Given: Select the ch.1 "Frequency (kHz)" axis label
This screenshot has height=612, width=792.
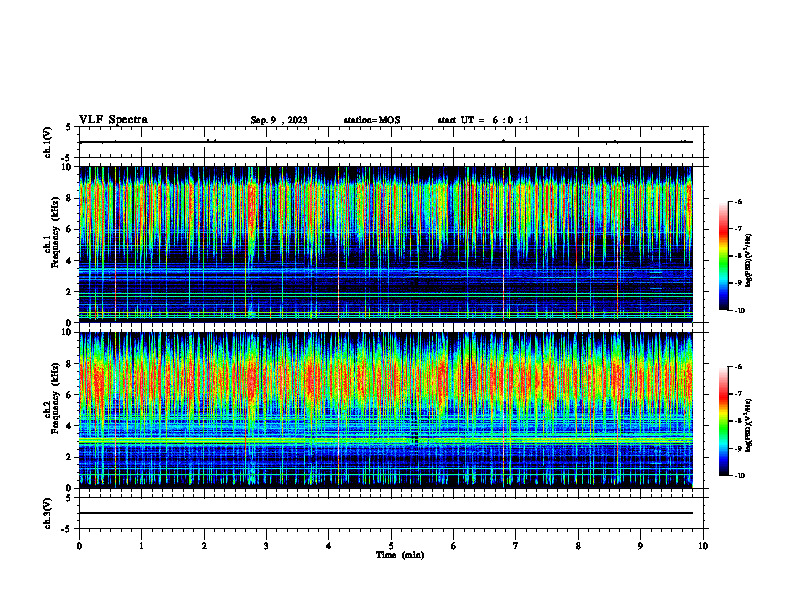Looking at the screenshot, I should (x=55, y=232).
